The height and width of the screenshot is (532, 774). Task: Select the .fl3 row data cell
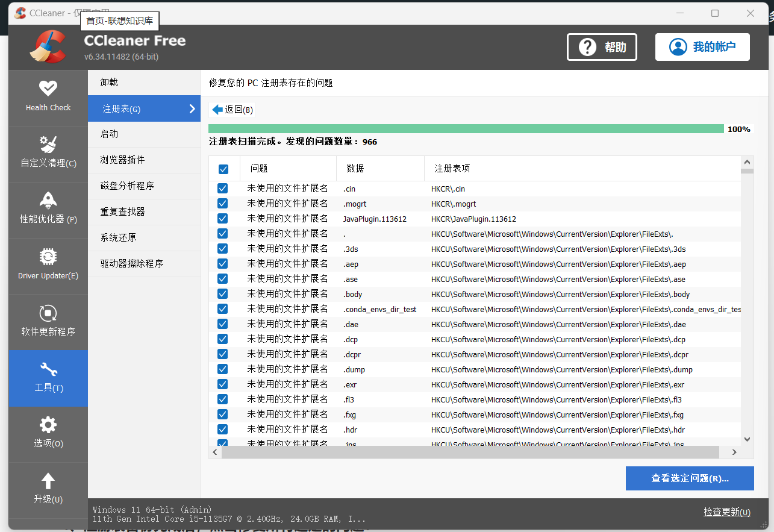[349, 399]
